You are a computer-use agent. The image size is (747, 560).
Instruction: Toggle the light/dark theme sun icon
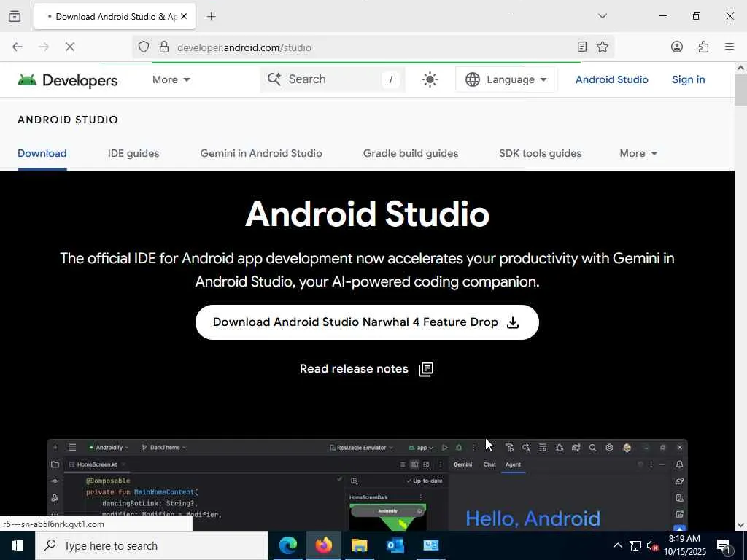[430, 79]
